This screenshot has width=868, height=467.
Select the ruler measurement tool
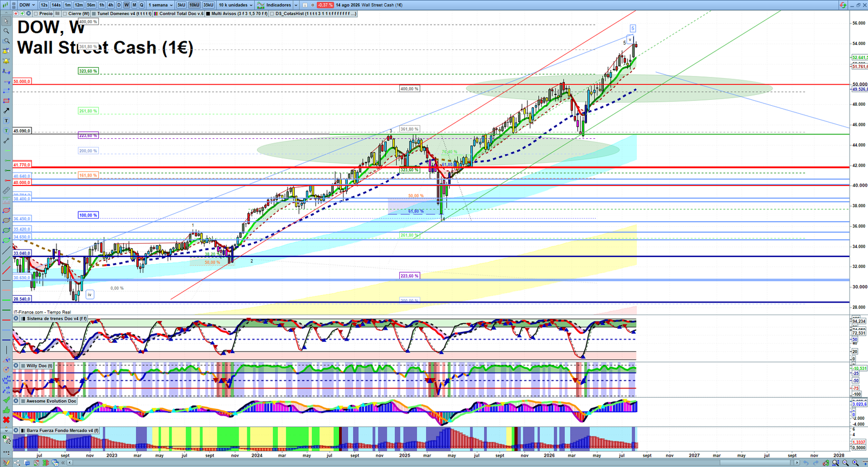pos(6,190)
